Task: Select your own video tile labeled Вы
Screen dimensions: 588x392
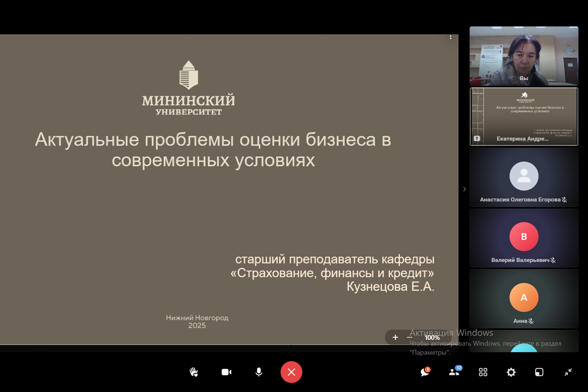Action: [524, 56]
